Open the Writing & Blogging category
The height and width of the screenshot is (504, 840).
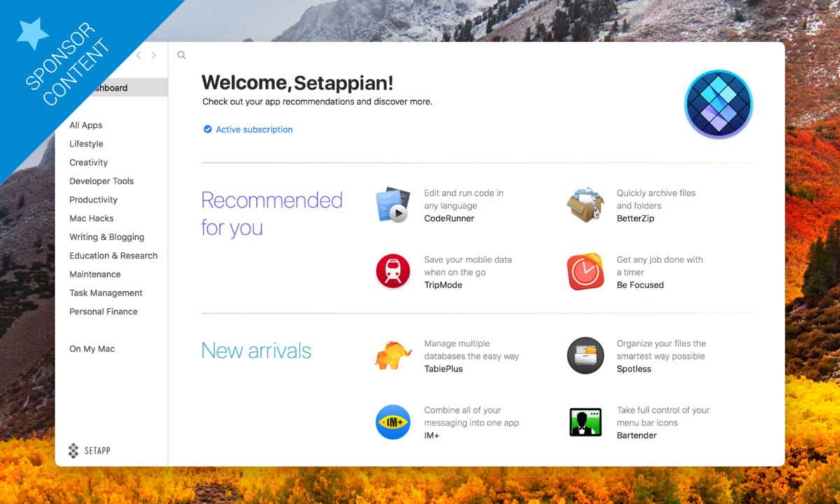tap(106, 237)
